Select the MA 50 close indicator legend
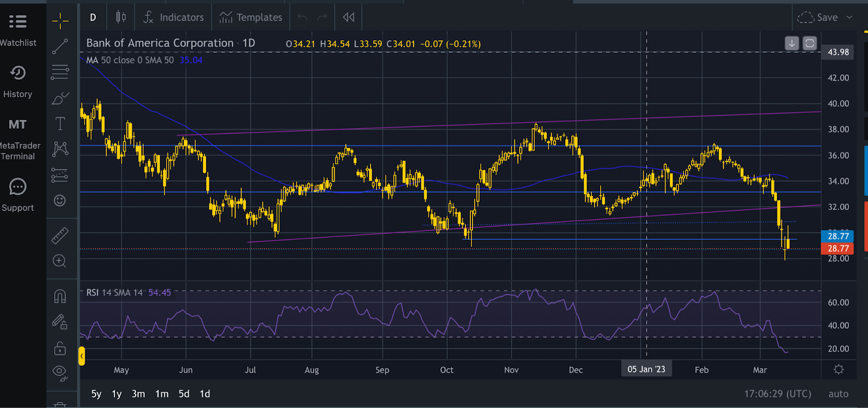 [x=130, y=60]
